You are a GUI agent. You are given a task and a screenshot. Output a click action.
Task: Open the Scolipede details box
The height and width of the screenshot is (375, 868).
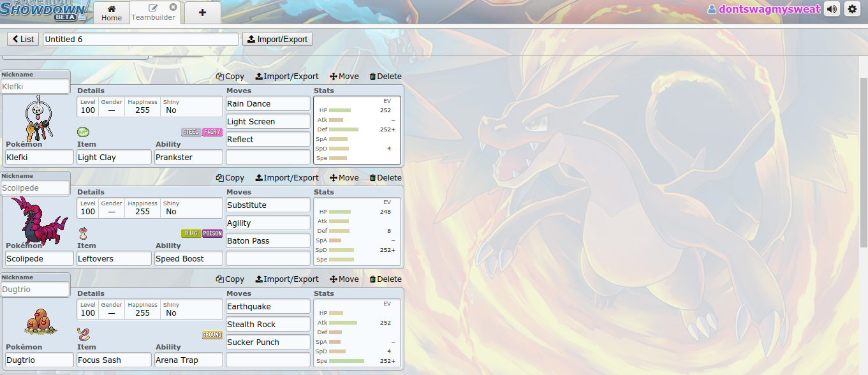point(150,208)
